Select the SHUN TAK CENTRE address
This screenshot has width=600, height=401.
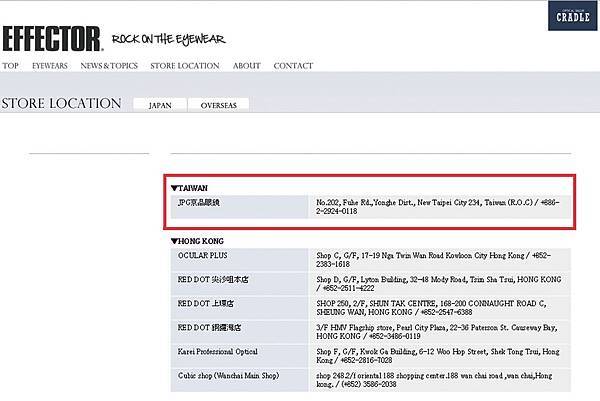(x=431, y=308)
